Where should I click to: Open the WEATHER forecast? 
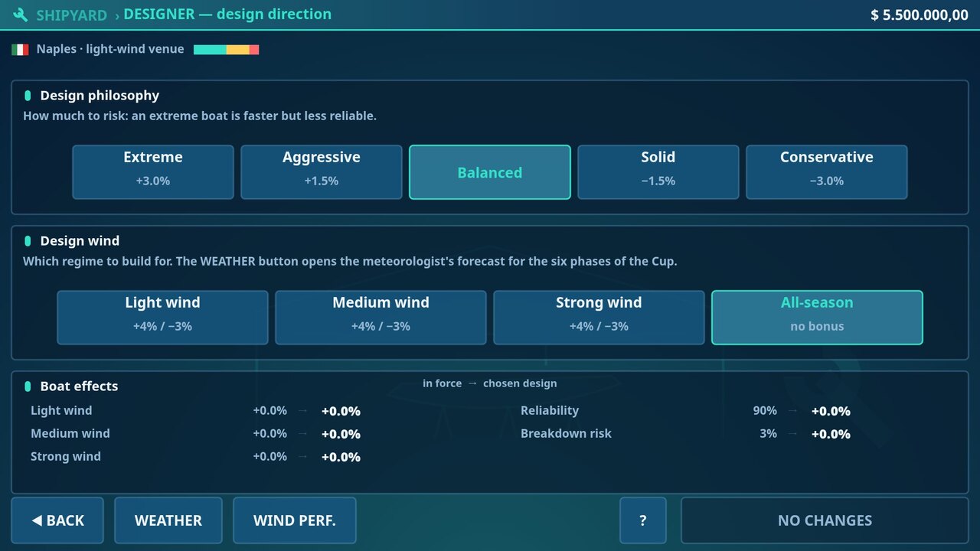[x=168, y=520]
